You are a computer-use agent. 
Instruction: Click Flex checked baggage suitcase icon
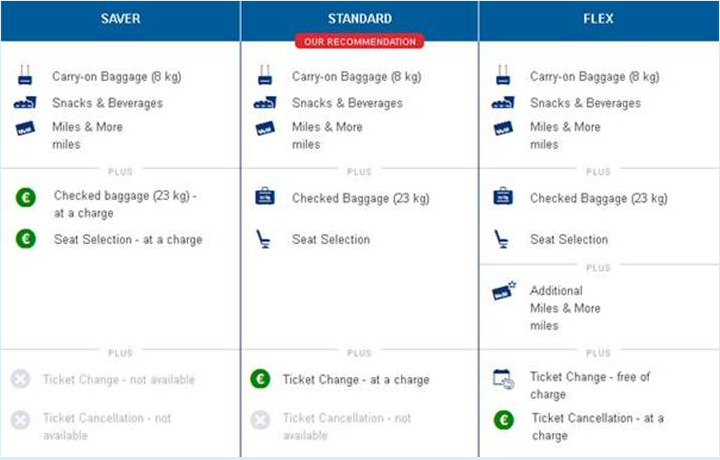click(503, 196)
